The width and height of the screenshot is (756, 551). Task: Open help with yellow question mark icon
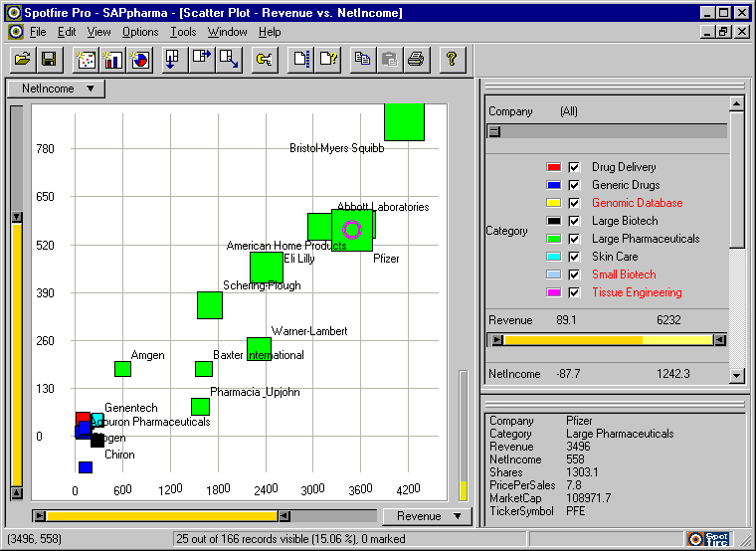[x=452, y=60]
